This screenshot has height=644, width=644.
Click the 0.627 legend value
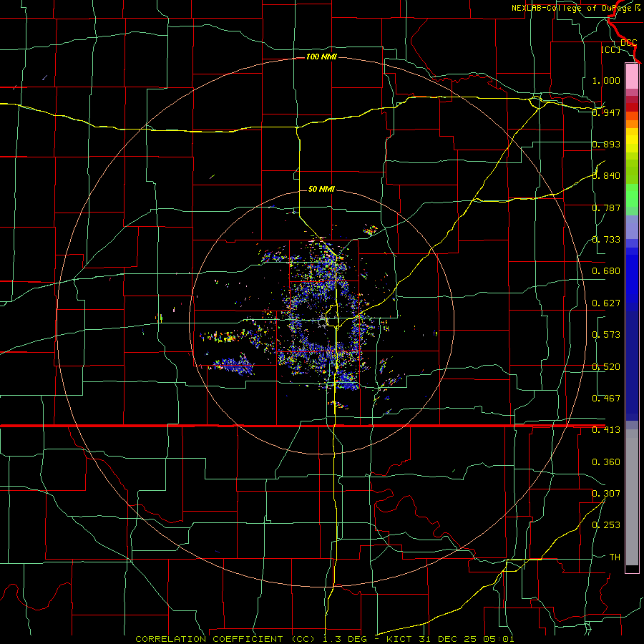pyautogui.click(x=606, y=303)
